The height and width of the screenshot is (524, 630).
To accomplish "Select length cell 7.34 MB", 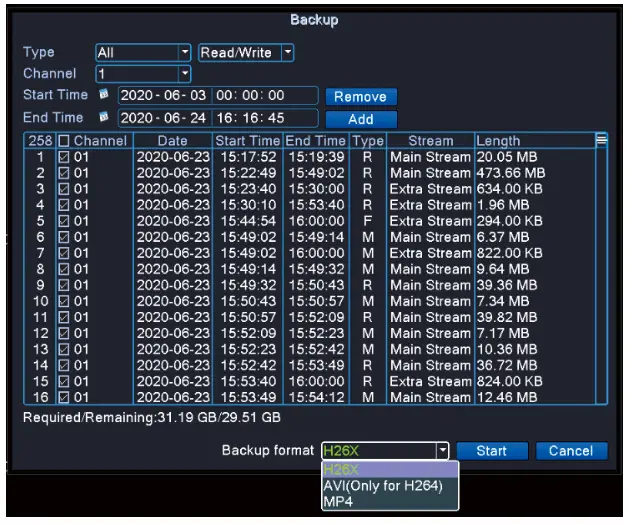I will (503, 301).
